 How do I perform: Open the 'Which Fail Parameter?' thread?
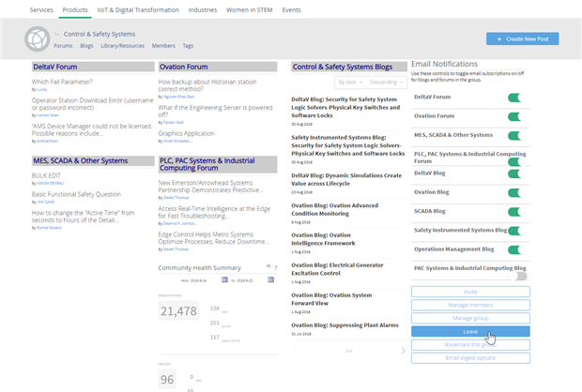click(x=62, y=82)
